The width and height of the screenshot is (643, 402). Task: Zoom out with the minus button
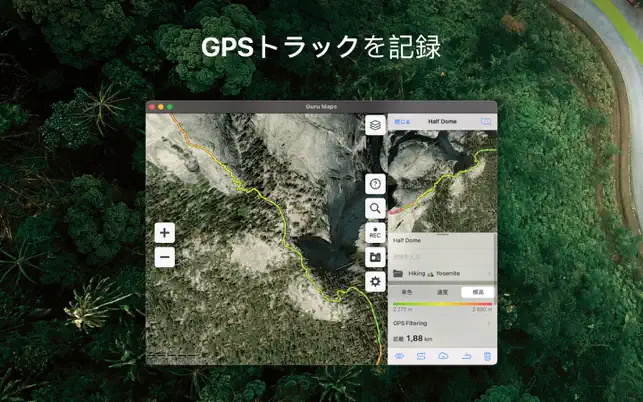coord(164,257)
